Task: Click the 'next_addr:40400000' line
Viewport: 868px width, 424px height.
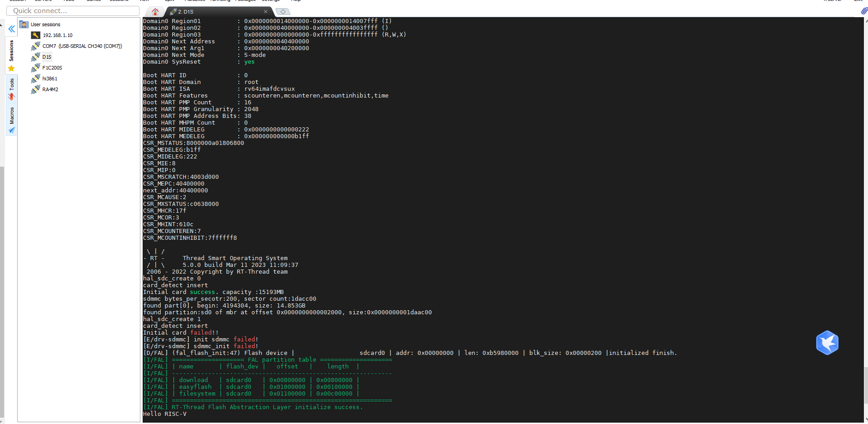Action: [176, 191]
